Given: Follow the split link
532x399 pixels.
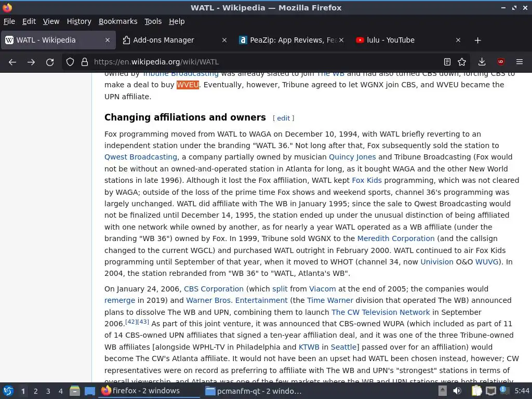Looking at the screenshot, I should 280,289.
